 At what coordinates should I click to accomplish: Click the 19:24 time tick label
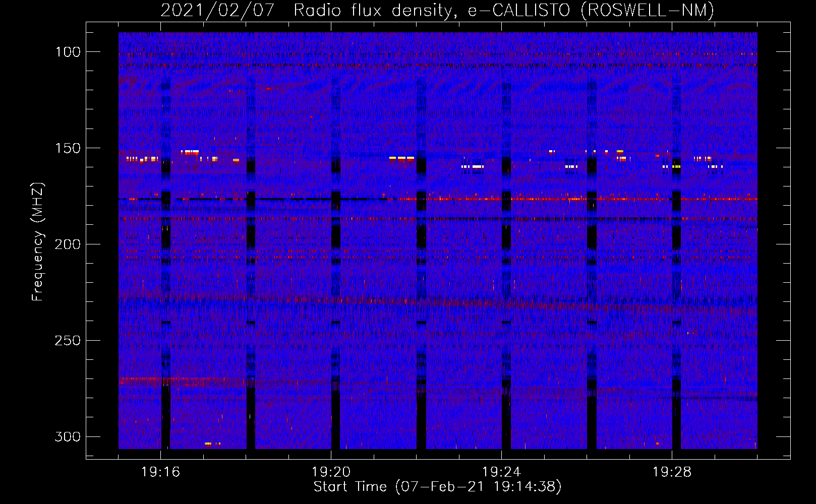(501, 472)
